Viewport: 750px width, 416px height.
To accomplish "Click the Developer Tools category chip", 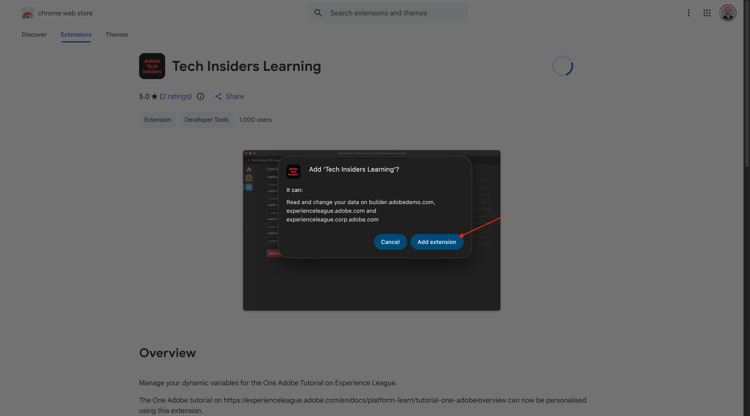I will (x=207, y=120).
